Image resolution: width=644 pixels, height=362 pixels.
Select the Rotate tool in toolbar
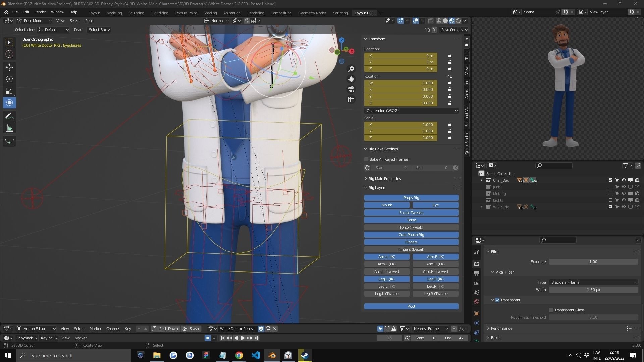click(x=9, y=79)
